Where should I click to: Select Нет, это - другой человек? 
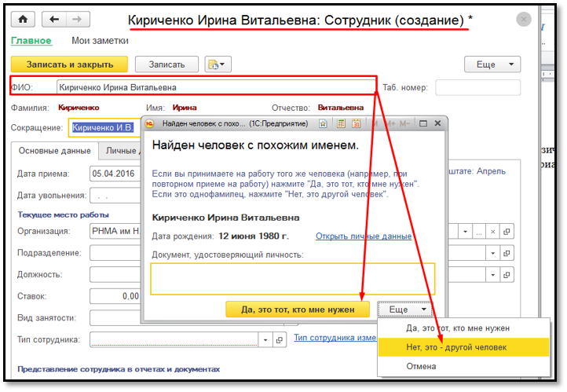(463, 347)
